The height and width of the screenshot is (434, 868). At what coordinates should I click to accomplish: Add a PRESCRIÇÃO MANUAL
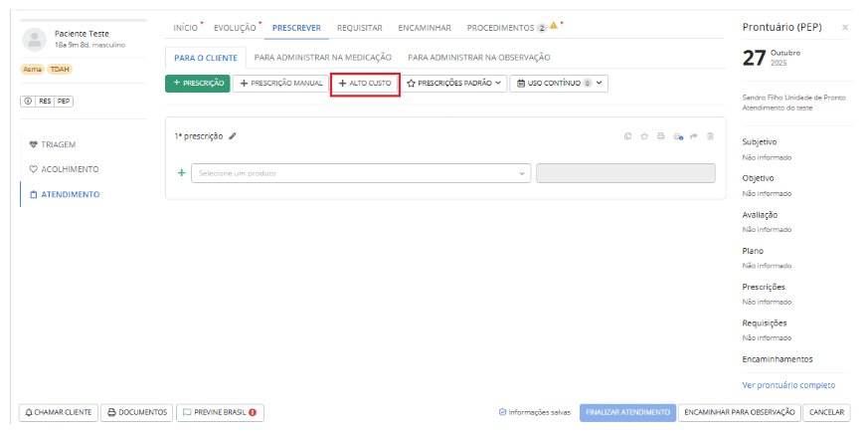[x=281, y=84]
